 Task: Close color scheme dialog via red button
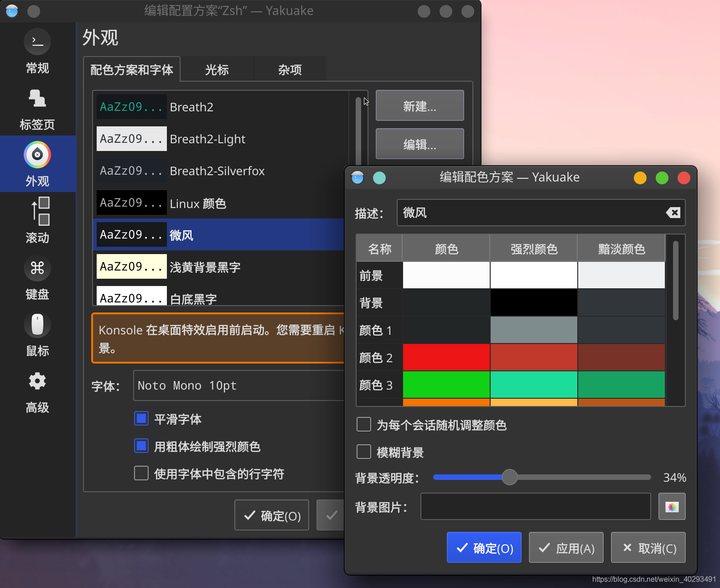684,177
